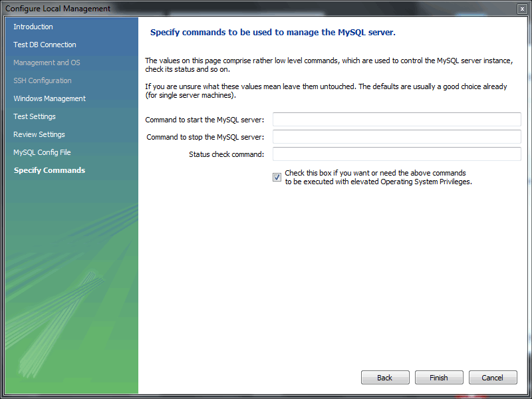Select MySQL Config File step
The width and height of the screenshot is (532, 399).
point(42,152)
